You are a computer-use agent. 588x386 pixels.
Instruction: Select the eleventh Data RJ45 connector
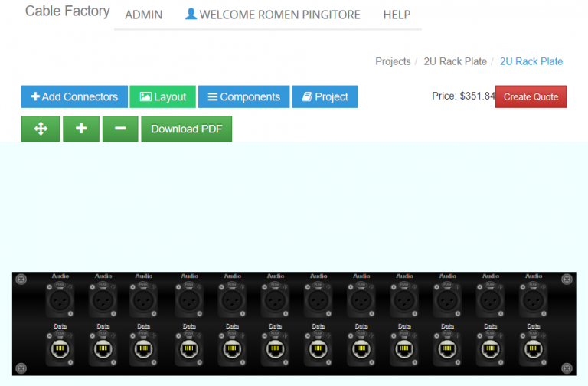(491, 348)
